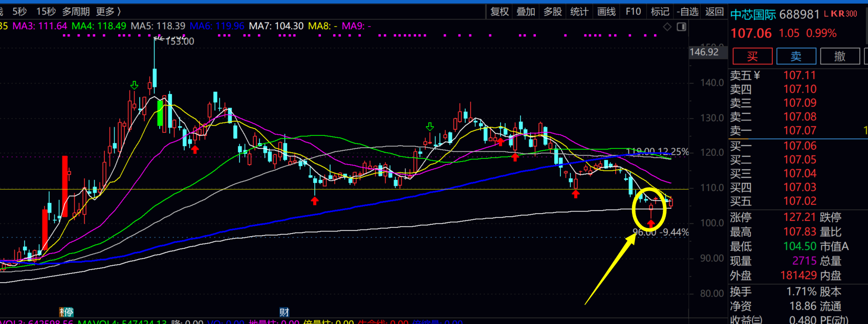Click the green down arrow near 140 peak

click(x=134, y=85)
